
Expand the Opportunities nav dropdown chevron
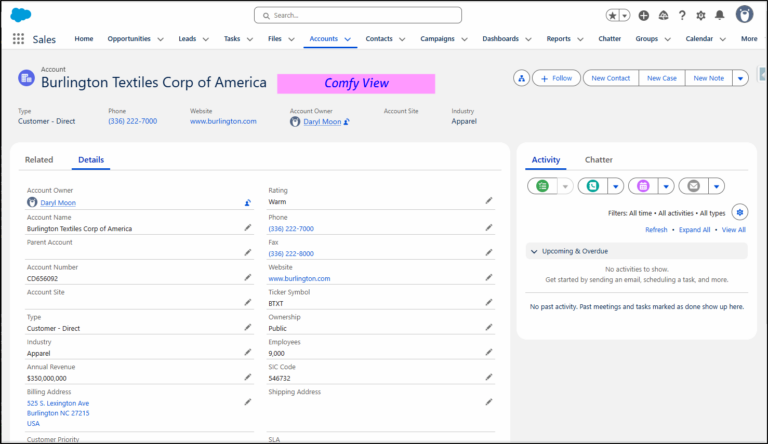click(x=160, y=39)
